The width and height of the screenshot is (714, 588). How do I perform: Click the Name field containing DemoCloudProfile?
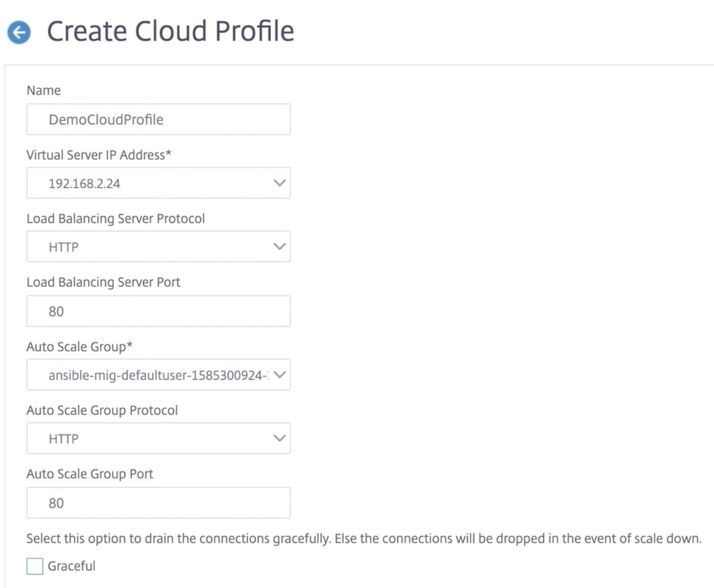click(159, 119)
